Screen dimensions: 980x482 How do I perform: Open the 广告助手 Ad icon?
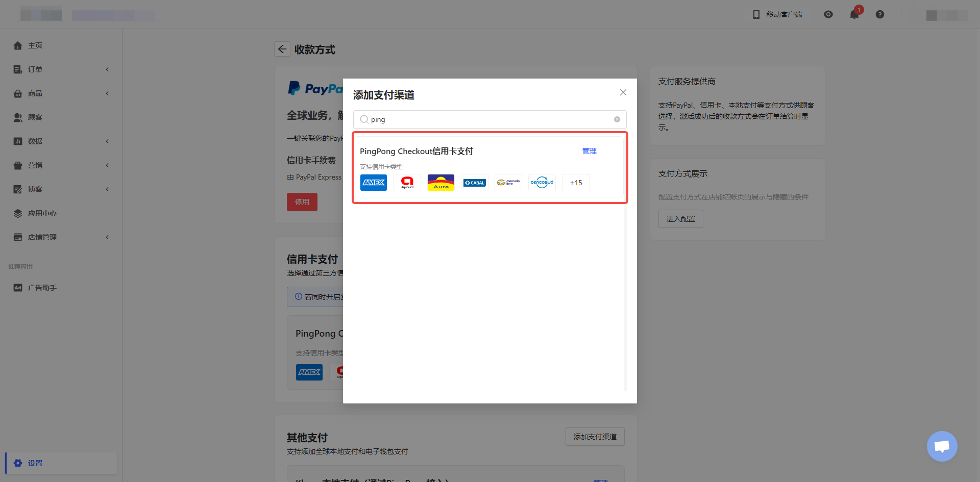[18, 288]
